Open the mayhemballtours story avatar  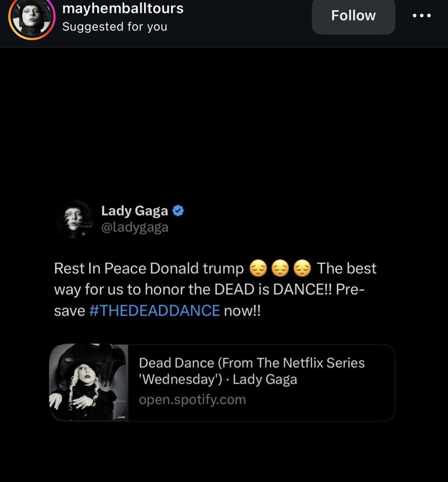tap(32, 16)
